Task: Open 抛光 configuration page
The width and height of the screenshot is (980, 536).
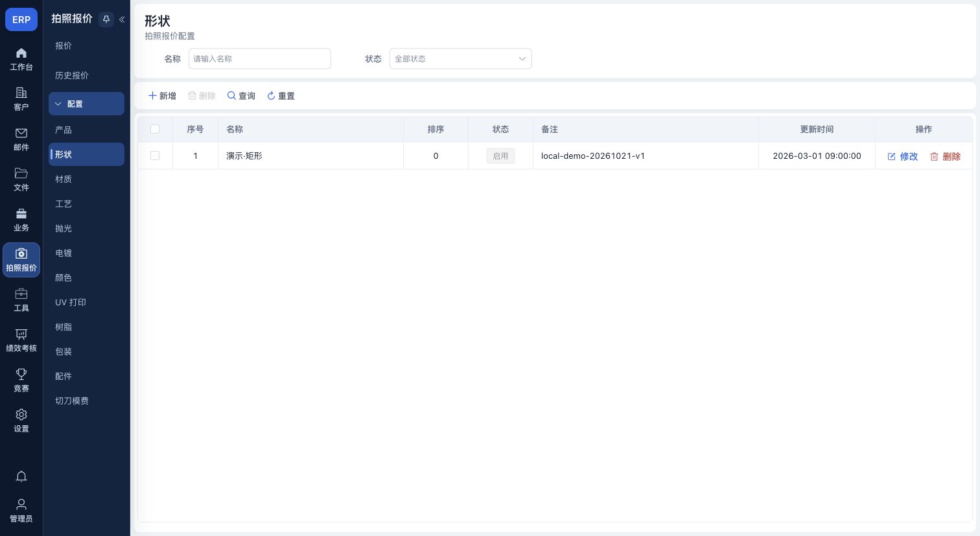Action: pos(86,228)
